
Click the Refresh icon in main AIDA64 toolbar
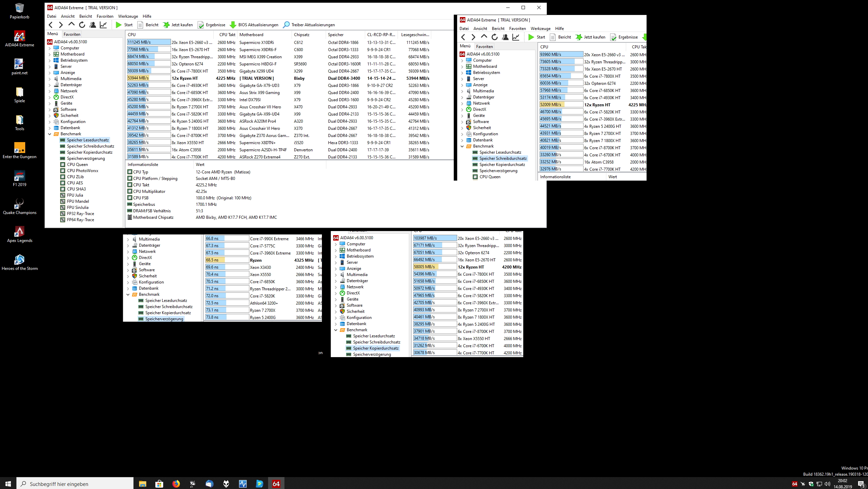click(x=82, y=25)
